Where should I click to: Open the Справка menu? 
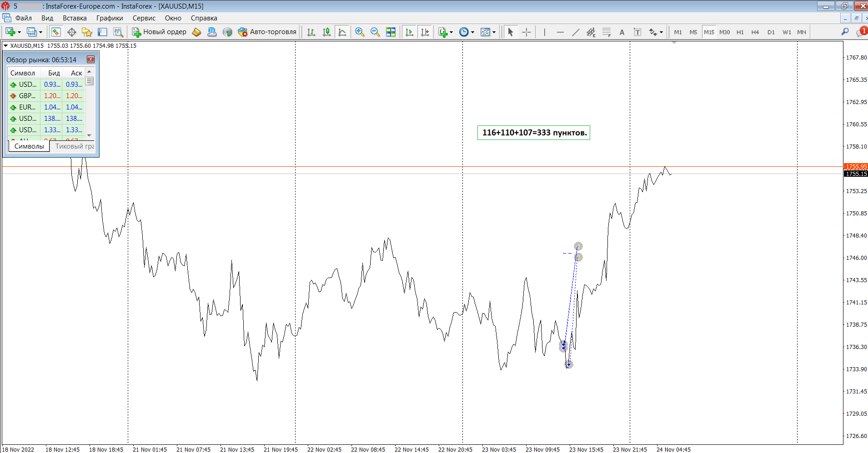204,18
